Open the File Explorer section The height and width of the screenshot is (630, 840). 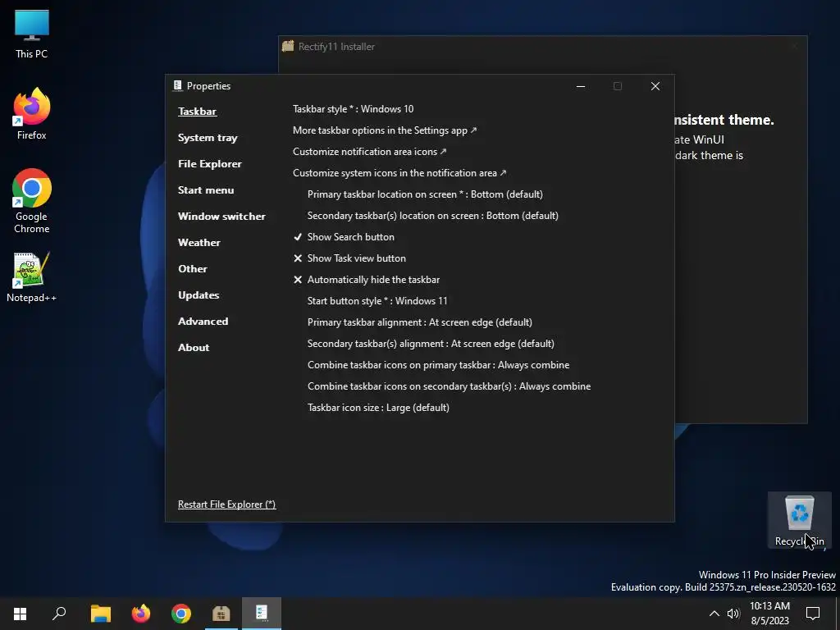click(x=209, y=164)
